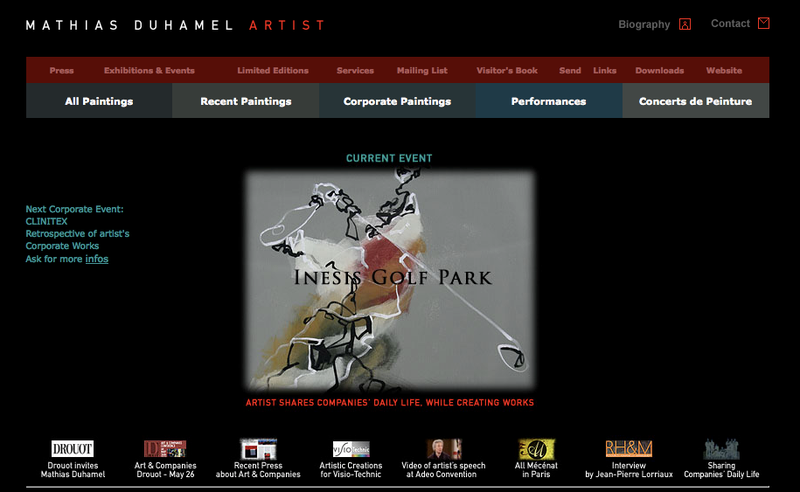This screenshot has height=492, width=800.
Task: Click the Contact text link
Action: pyautogui.click(x=730, y=23)
